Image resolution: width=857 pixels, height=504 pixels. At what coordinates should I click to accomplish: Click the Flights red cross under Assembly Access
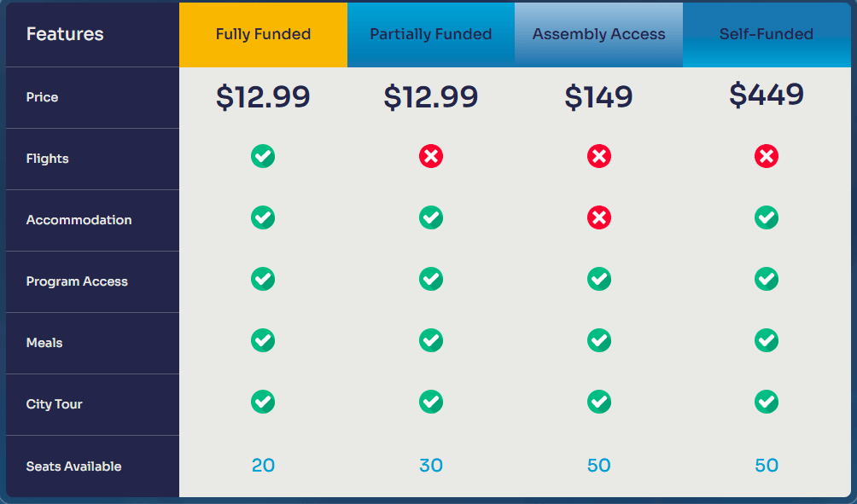pos(599,156)
